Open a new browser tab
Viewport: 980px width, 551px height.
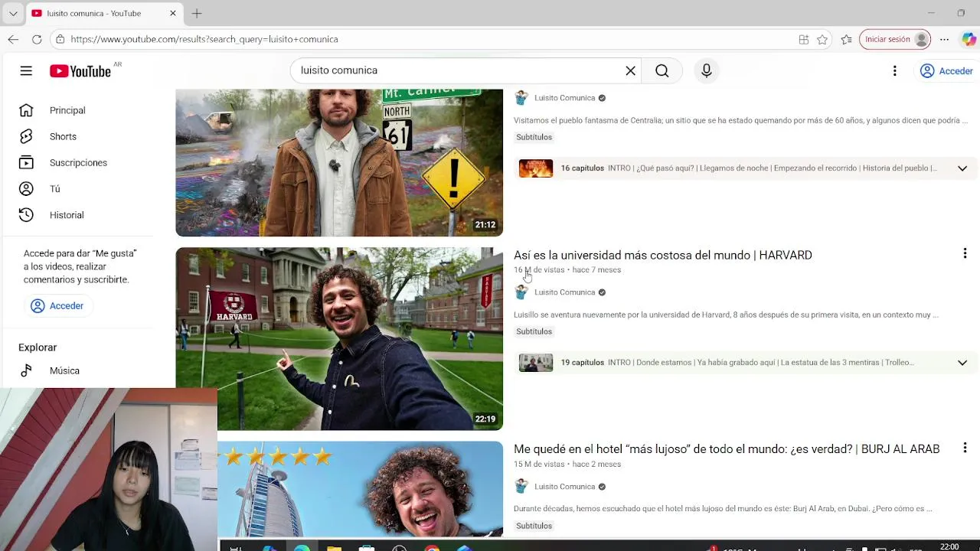click(x=197, y=13)
